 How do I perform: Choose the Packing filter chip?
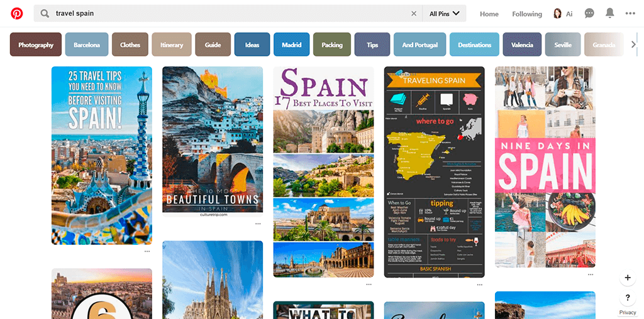(x=332, y=45)
